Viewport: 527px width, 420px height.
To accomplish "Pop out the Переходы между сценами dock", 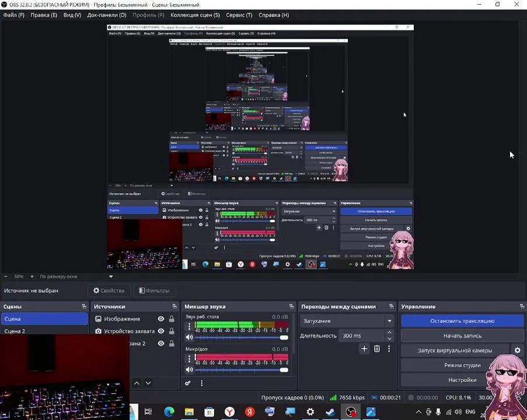I will [391, 306].
